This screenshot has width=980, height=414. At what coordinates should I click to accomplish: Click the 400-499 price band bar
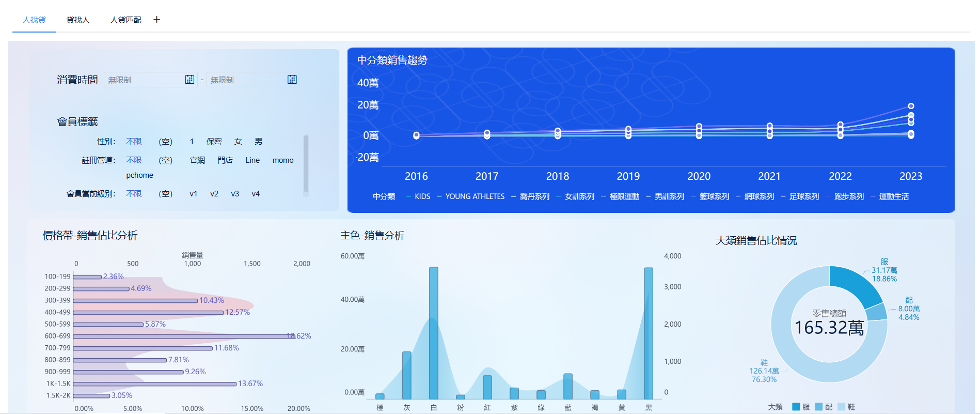(149, 313)
